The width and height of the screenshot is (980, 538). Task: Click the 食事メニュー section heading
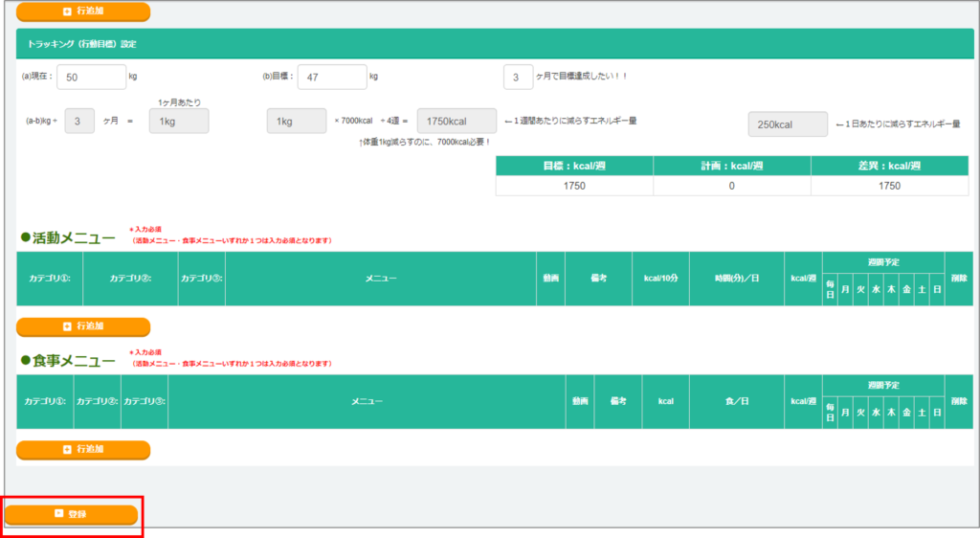pos(67,360)
